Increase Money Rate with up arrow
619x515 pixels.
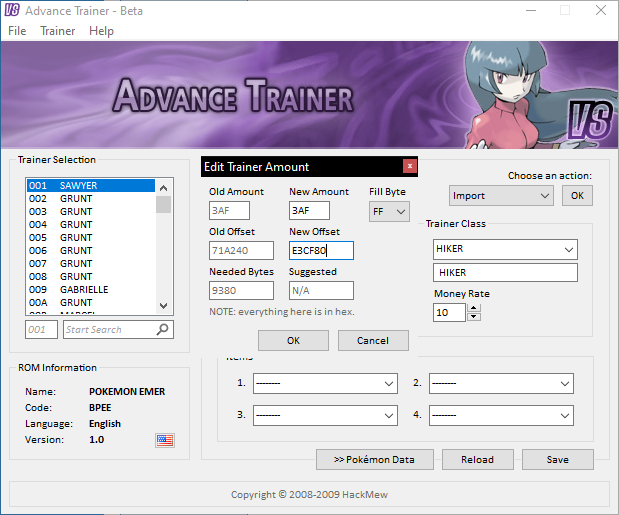coord(474,308)
